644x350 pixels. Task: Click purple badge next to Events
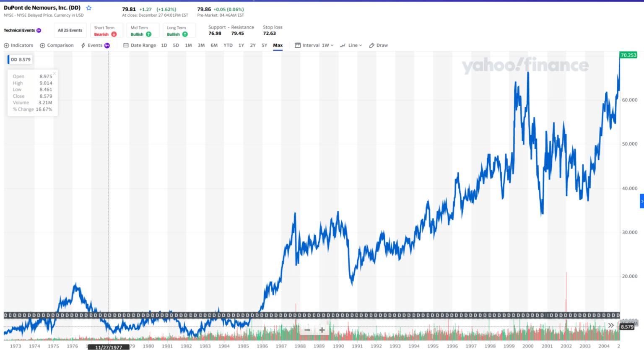coord(107,45)
